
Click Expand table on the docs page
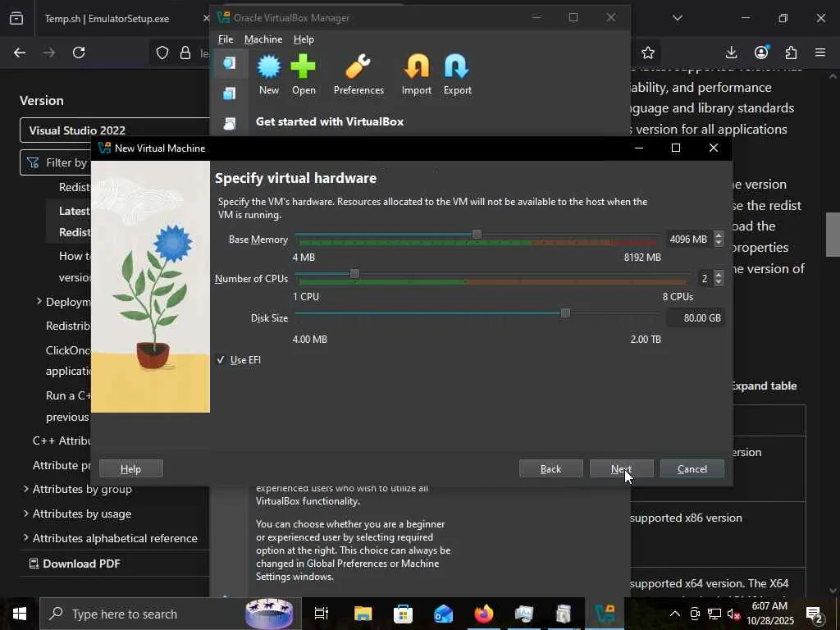coord(764,386)
